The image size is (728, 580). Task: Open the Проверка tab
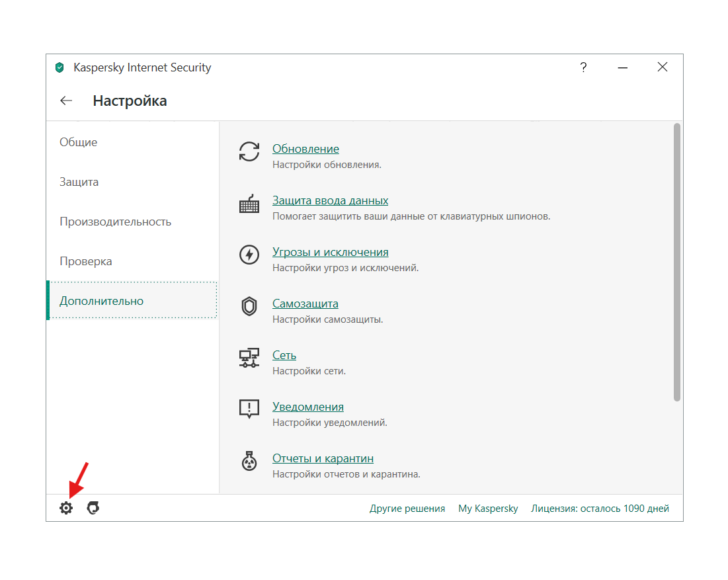coord(132,261)
